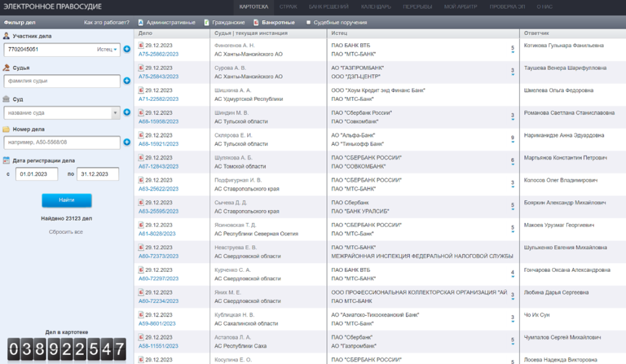The height and width of the screenshot is (364, 626).
Task: Open the court name dropdown arrow
Action: pyautogui.click(x=115, y=112)
